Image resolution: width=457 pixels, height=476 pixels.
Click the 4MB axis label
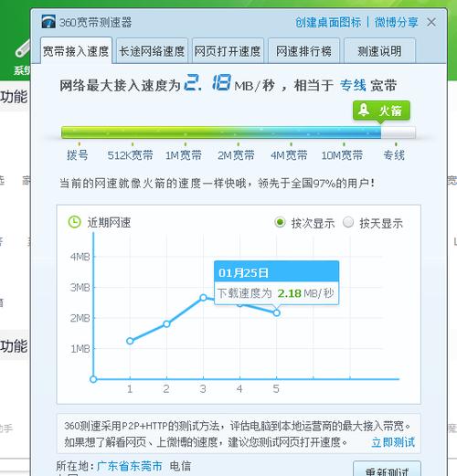pos(80,257)
